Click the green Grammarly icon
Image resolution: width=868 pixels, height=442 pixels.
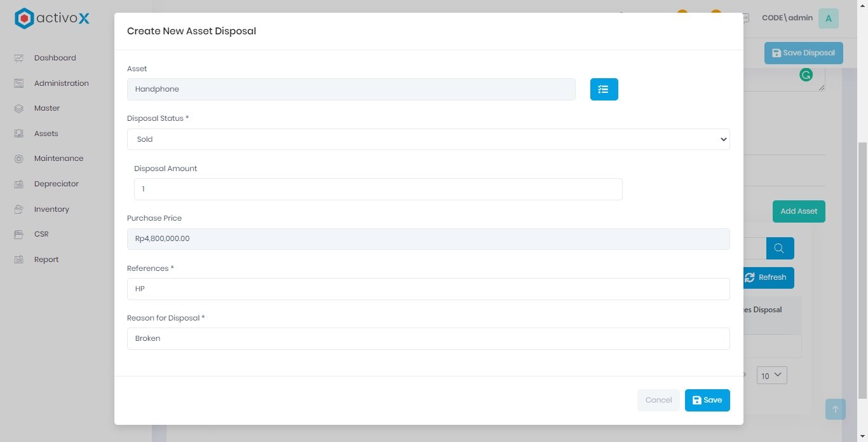pos(806,75)
